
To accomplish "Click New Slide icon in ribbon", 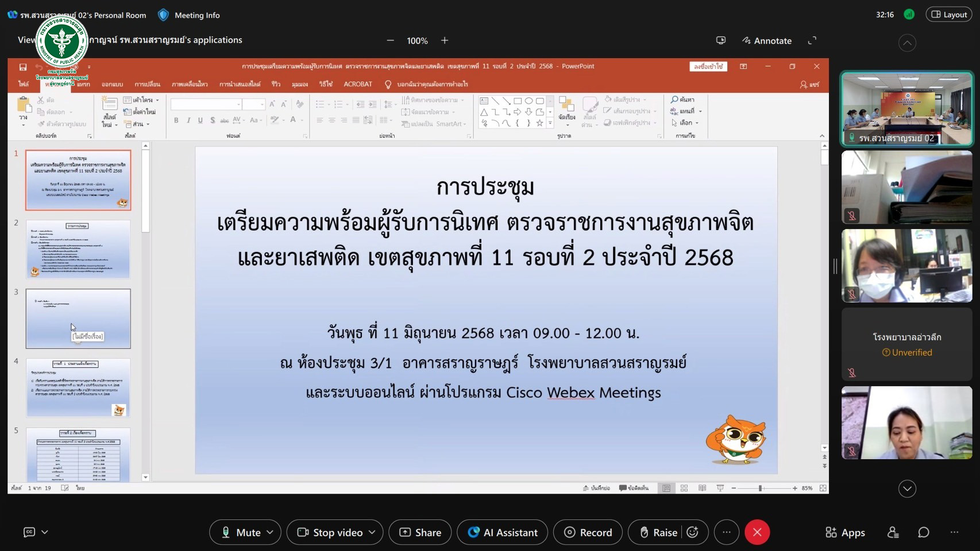I will (x=109, y=104).
